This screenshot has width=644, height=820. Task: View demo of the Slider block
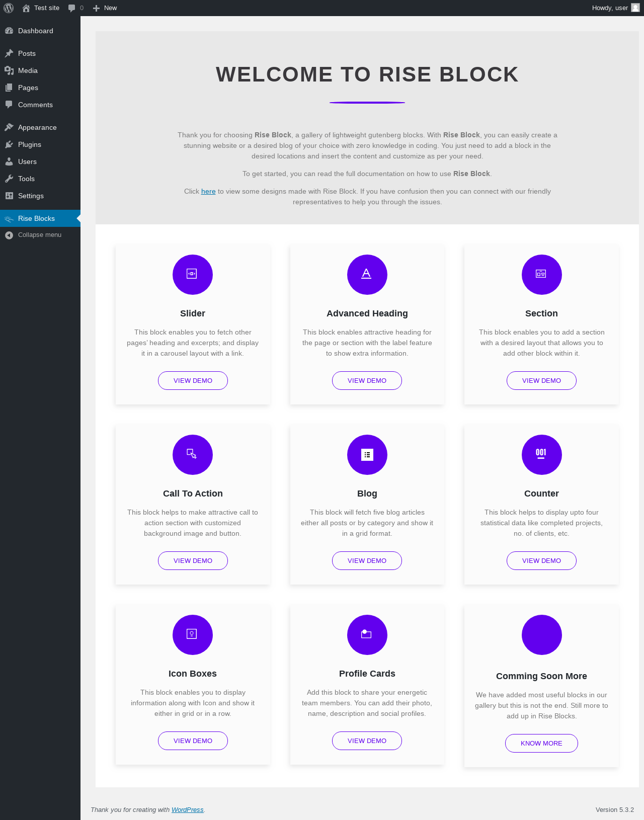(x=193, y=380)
